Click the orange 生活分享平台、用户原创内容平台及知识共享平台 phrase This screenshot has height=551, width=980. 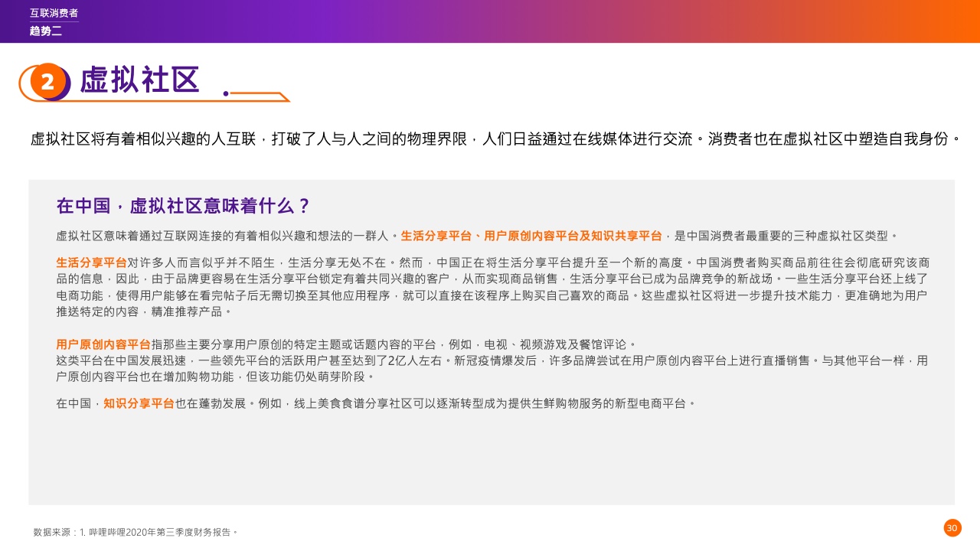pos(531,236)
